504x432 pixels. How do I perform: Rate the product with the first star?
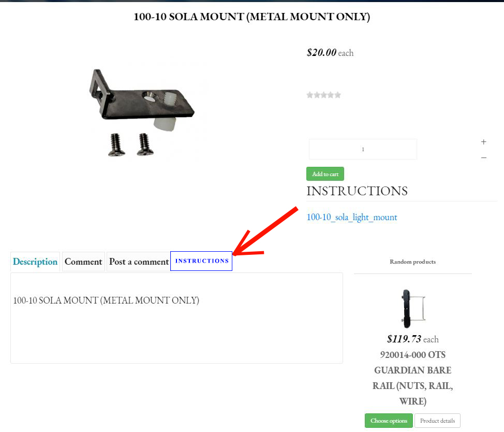click(310, 95)
